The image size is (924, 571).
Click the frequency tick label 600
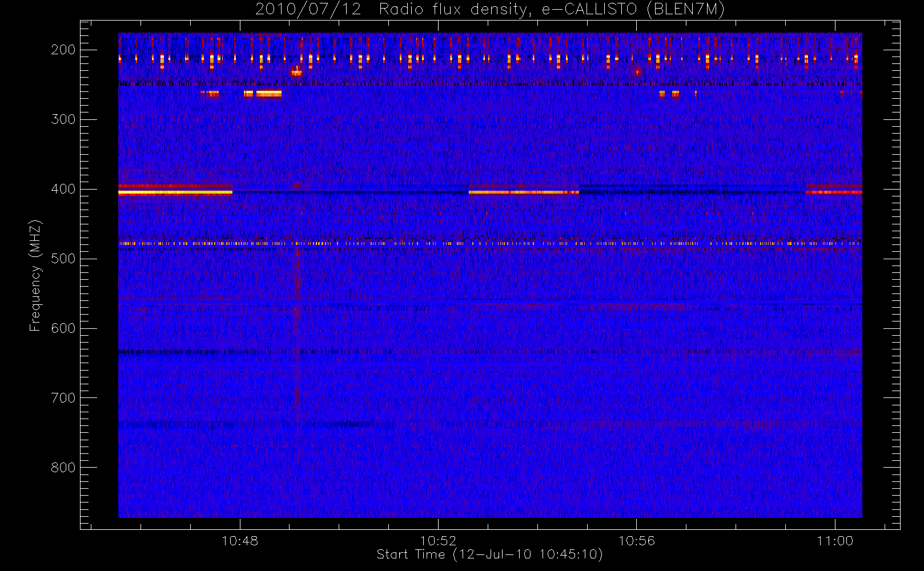[x=63, y=328]
